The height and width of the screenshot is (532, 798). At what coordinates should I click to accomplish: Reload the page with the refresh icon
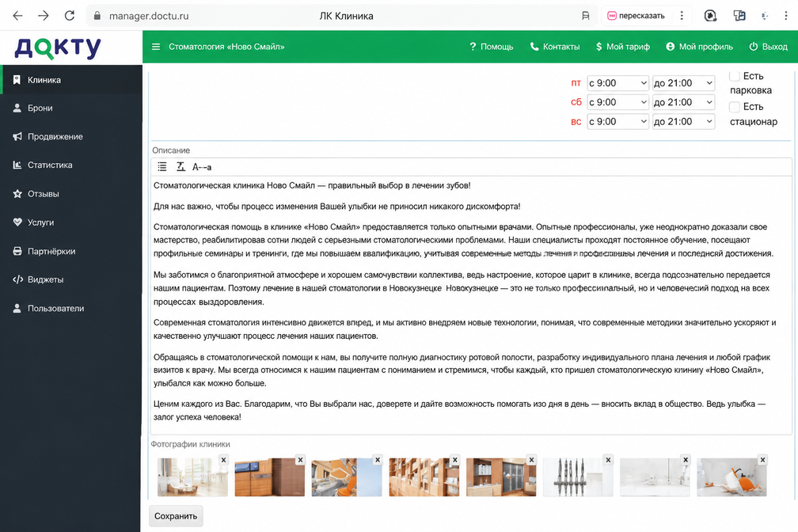click(x=70, y=16)
